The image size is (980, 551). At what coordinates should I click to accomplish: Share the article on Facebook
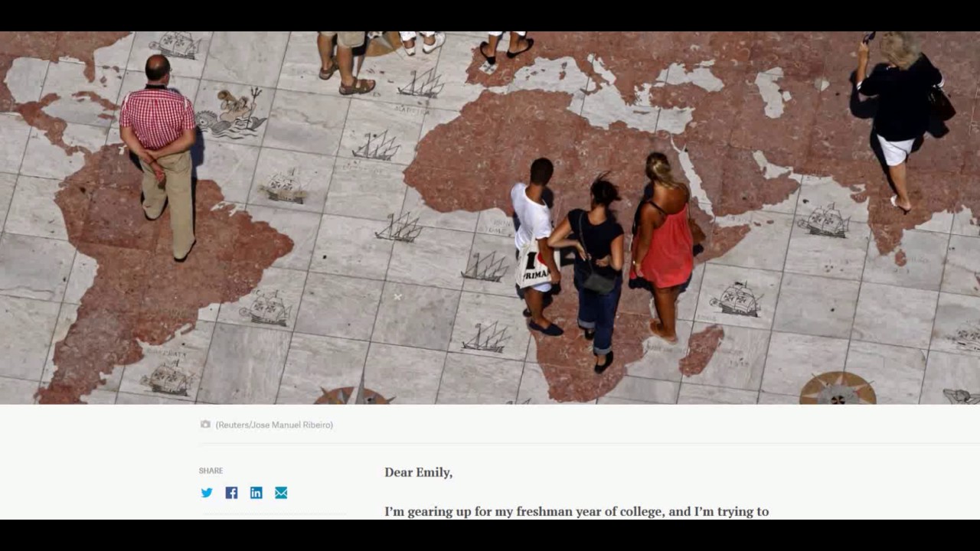click(x=231, y=493)
